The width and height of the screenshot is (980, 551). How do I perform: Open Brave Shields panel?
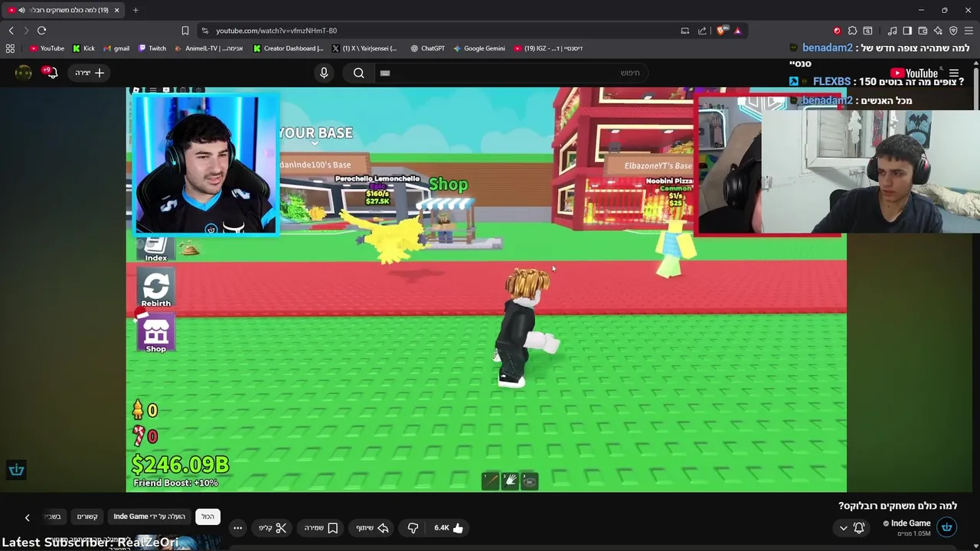[x=721, y=31]
